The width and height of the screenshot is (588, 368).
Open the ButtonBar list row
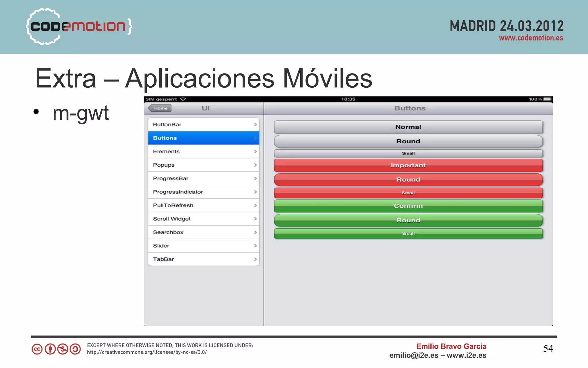click(204, 124)
